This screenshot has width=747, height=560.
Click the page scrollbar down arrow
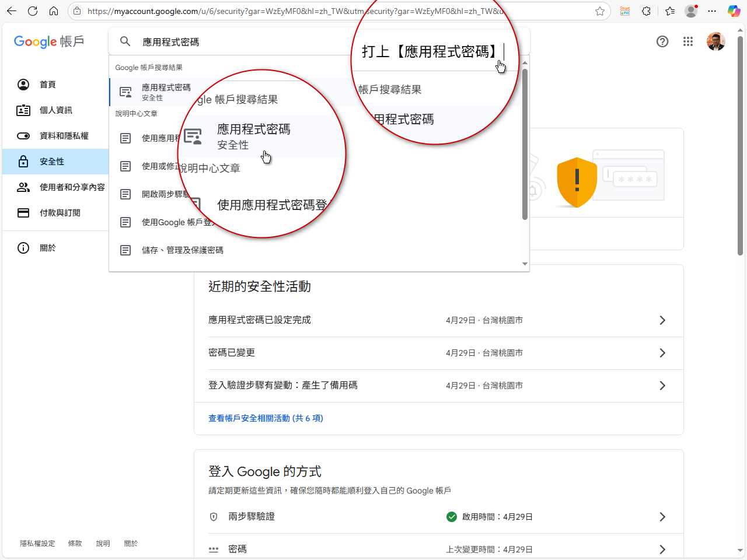pyautogui.click(x=740, y=550)
